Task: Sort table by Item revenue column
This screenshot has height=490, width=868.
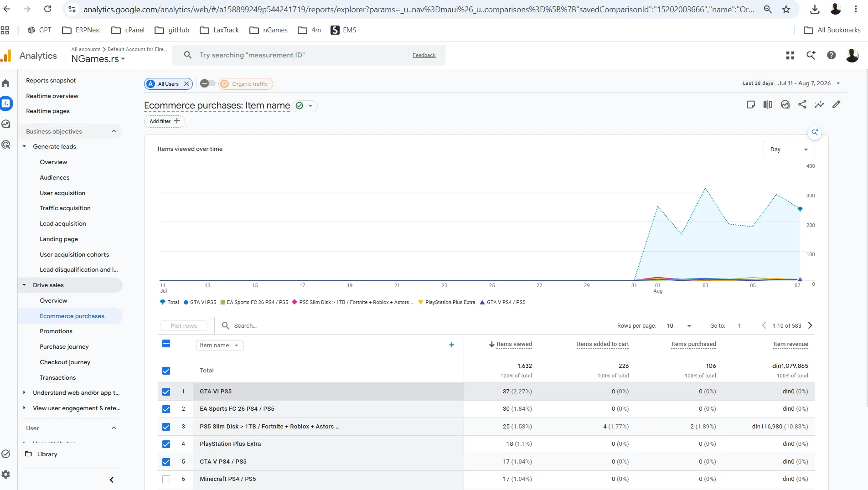Action: click(x=790, y=344)
